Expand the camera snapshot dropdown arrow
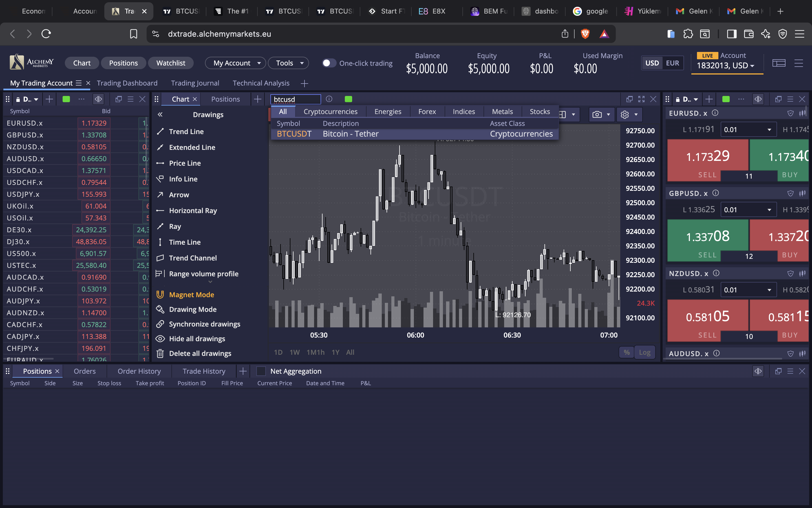 pos(608,115)
